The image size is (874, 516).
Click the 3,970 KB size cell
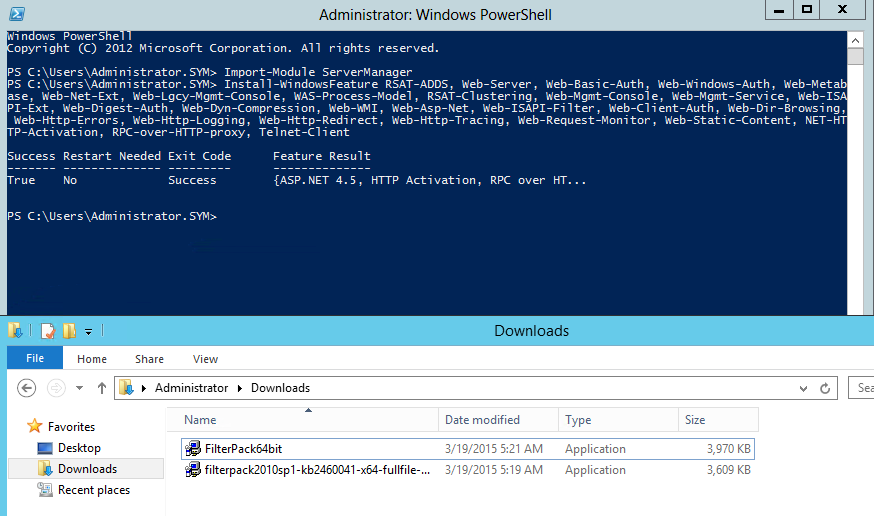[x=729, y=449]
